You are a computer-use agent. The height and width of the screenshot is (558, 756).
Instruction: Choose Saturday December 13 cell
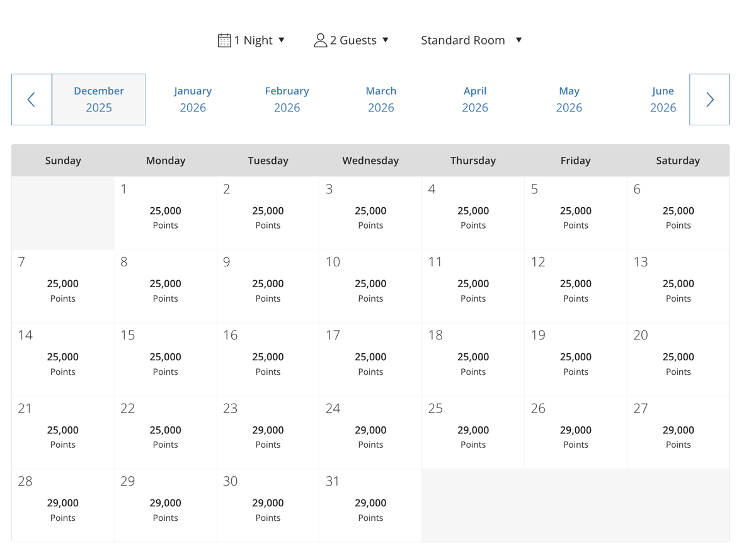point(678,287)
